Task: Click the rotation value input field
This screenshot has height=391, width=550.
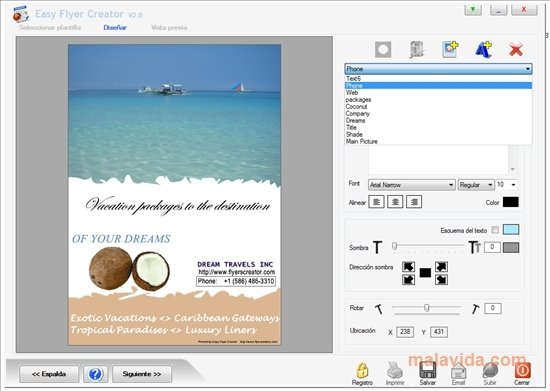Action: [493, 308]
